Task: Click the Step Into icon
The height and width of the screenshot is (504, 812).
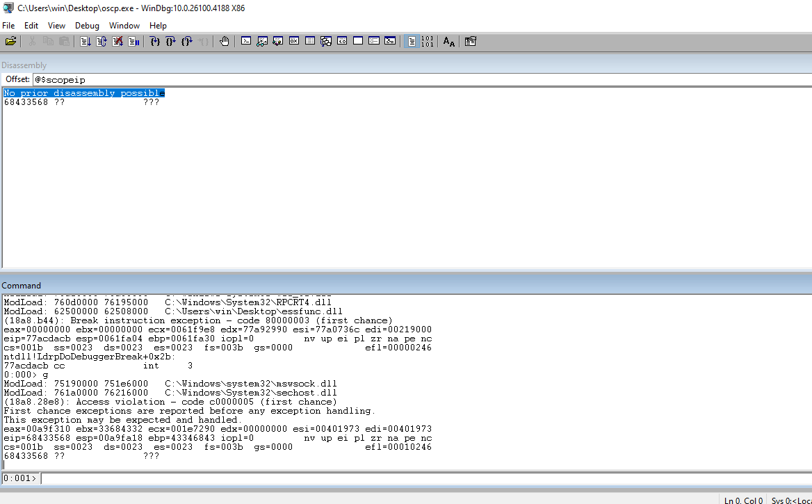Action: click(x=155, y=42)
